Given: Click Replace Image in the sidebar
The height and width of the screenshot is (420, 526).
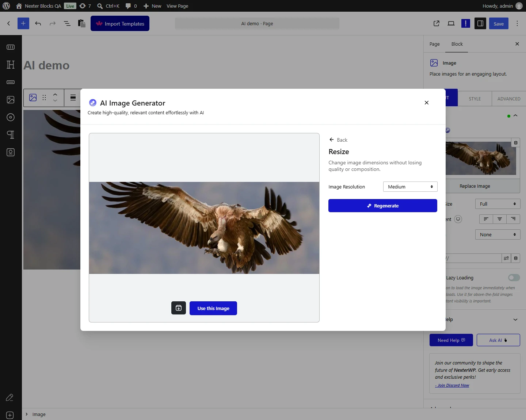Looking at the screenshot, I should click(x=475, y=186).
